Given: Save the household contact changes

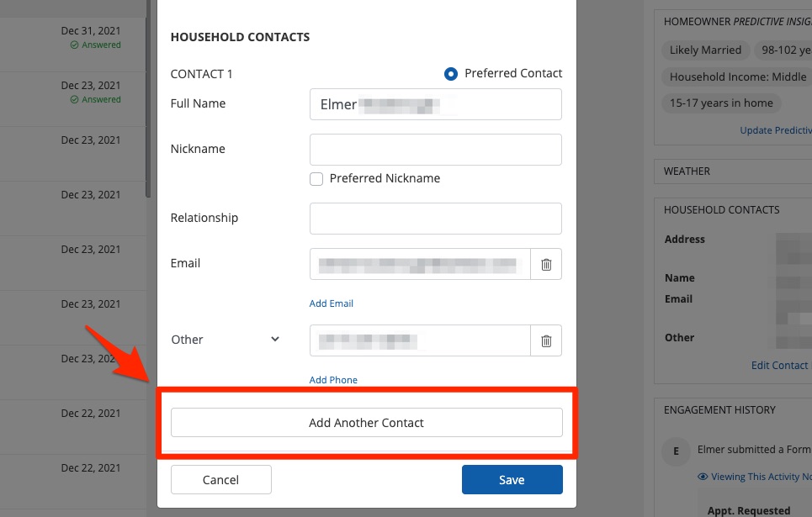Looking at the screenshot, I should pyautogui.click(x=512, y=479).
